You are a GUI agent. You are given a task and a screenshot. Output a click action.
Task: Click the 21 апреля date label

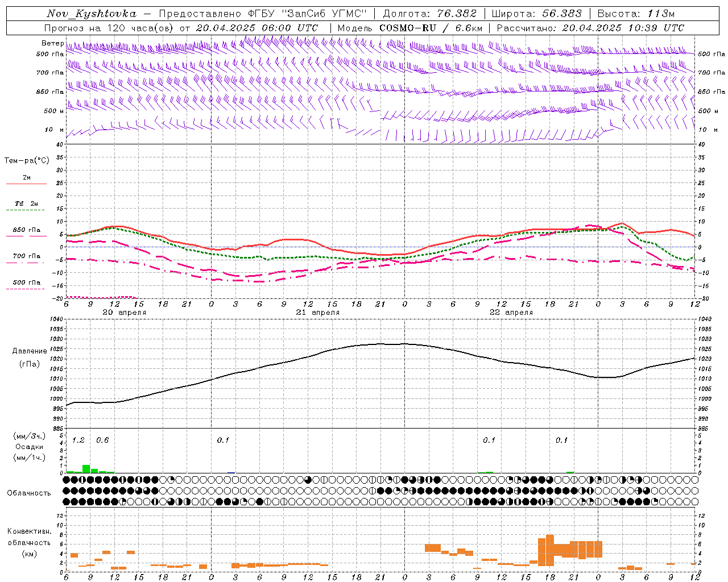[x=317, y=313]
